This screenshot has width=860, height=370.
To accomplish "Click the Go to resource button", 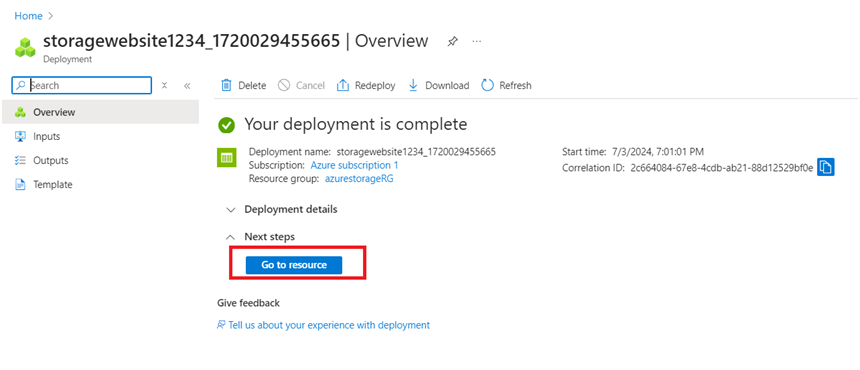I will [294, 265].
